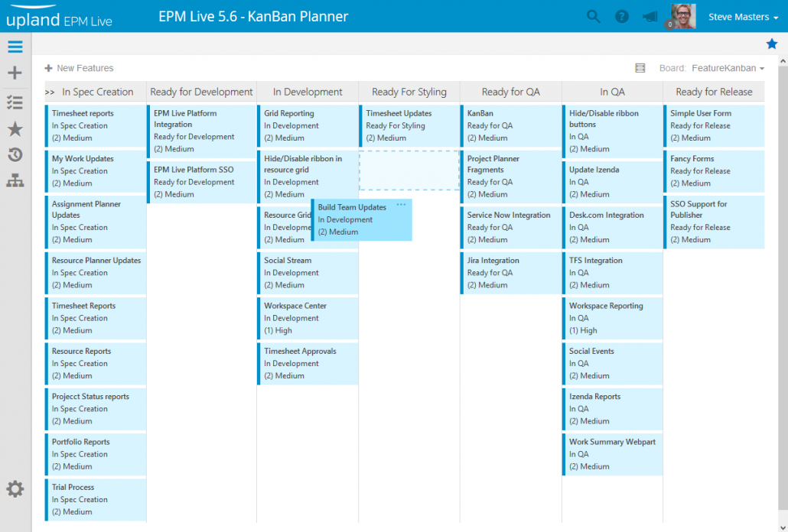
Task: Expand the Steve Masters user menu
Action: pos(742,17)
